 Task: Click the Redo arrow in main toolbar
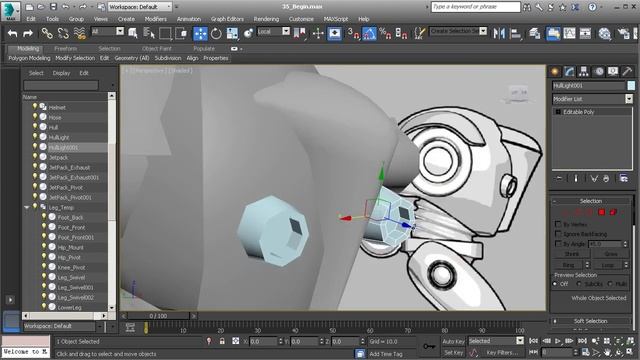tap(28, 33)
